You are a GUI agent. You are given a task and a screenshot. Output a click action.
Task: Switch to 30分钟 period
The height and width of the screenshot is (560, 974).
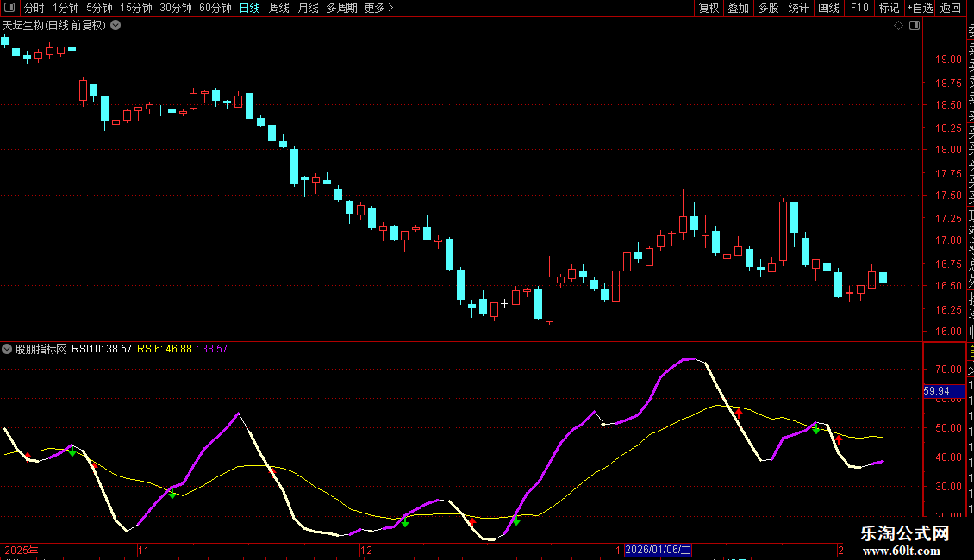(175, 8)
